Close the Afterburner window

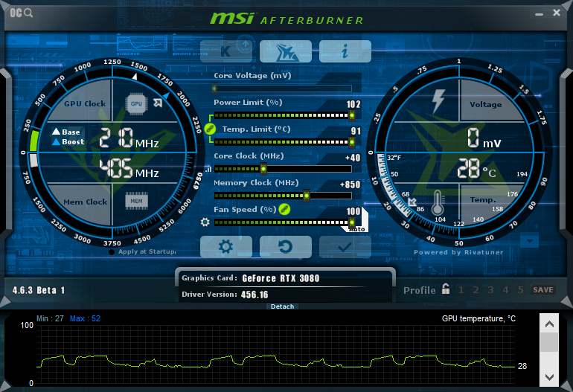[556, 13]
